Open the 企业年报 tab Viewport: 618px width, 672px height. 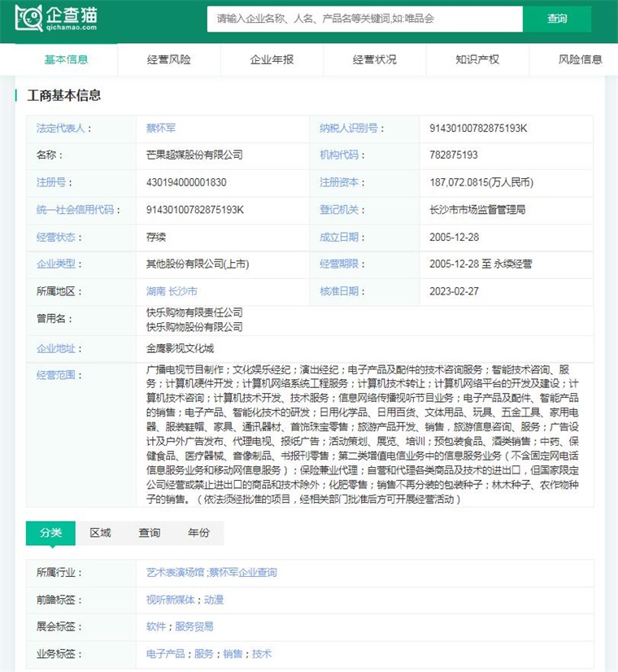(x=272, y=59)
